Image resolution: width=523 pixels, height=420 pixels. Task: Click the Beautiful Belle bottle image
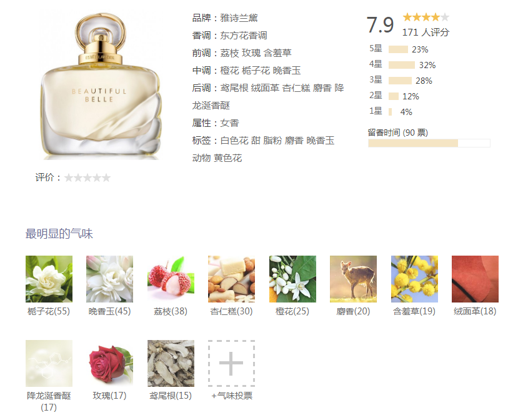101,86
